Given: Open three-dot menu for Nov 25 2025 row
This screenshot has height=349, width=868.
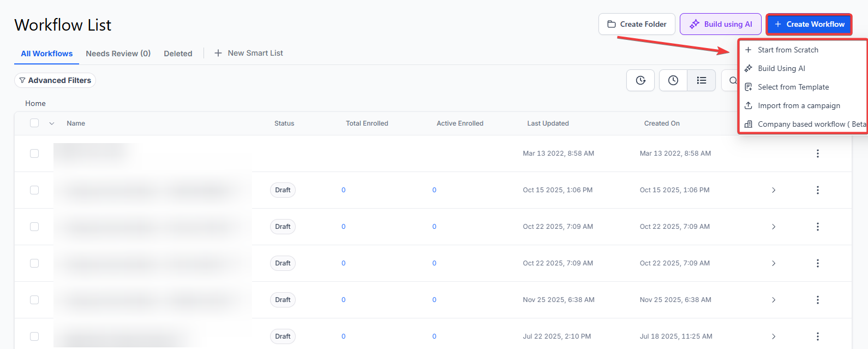Looking at the screenshot, I should click(817, 300).
